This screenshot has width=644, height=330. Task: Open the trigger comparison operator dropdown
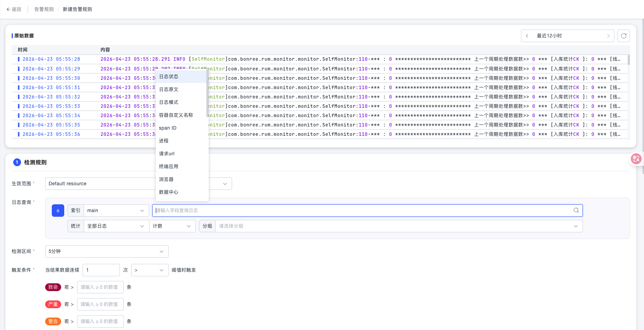pyautogui.click(x=150, y=270)
